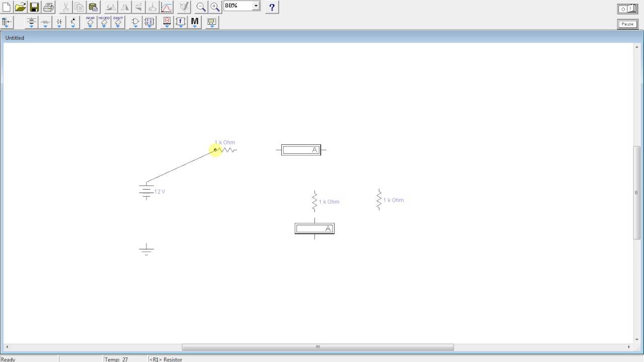This screenshot has width=644, height=362.
Task: Open the Transistors parts bin
Action: (73, 22)
